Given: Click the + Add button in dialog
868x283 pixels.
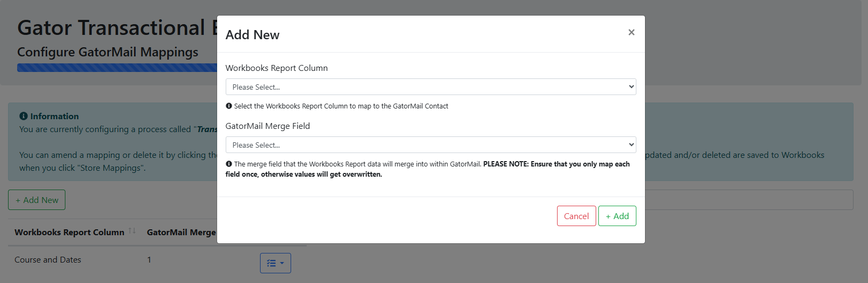Looking at the screenshot, I should 617,216.
